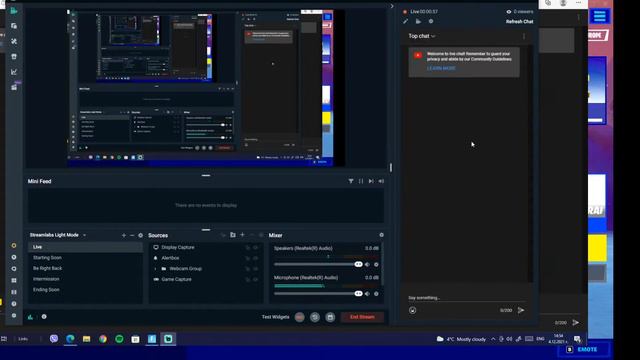Click the REC record button
This screenshot has width=640, height=360.
tap(300, 317)
